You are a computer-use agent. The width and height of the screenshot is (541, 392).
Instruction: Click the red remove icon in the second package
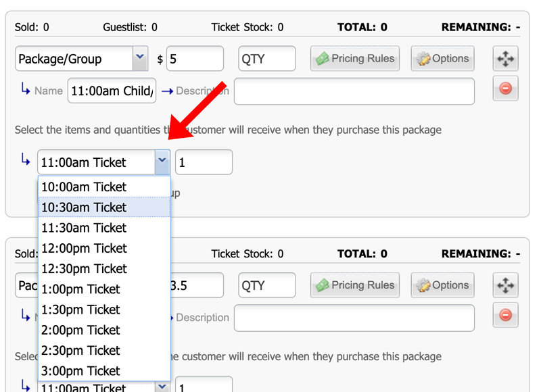(505, 316)
